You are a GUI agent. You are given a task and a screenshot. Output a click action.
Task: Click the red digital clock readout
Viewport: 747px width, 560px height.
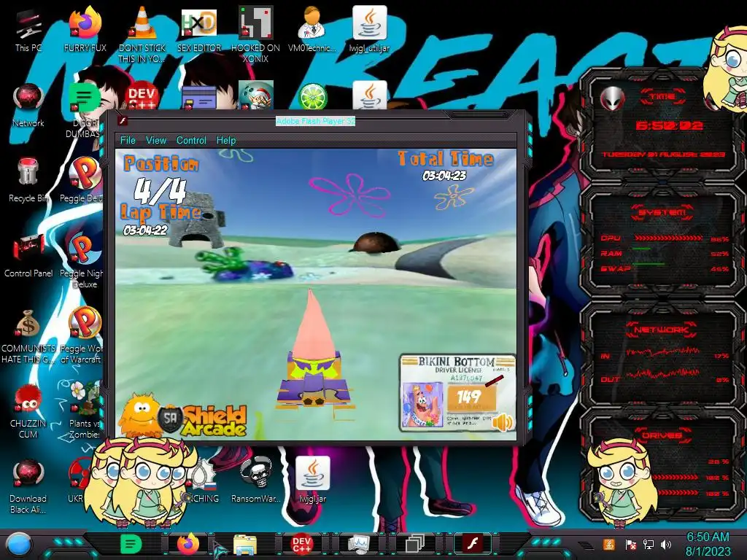pos(669,125)
